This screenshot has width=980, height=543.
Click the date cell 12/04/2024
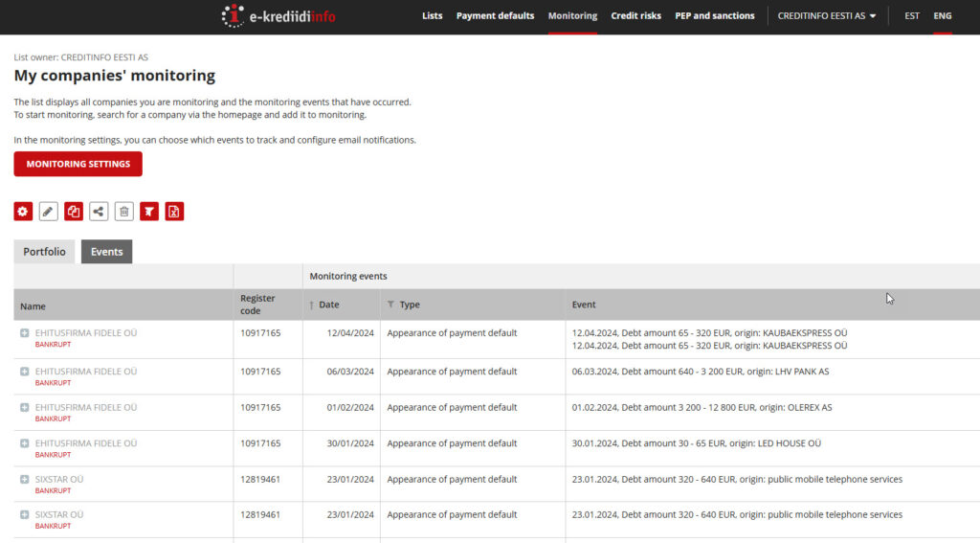tap(350, 333)
